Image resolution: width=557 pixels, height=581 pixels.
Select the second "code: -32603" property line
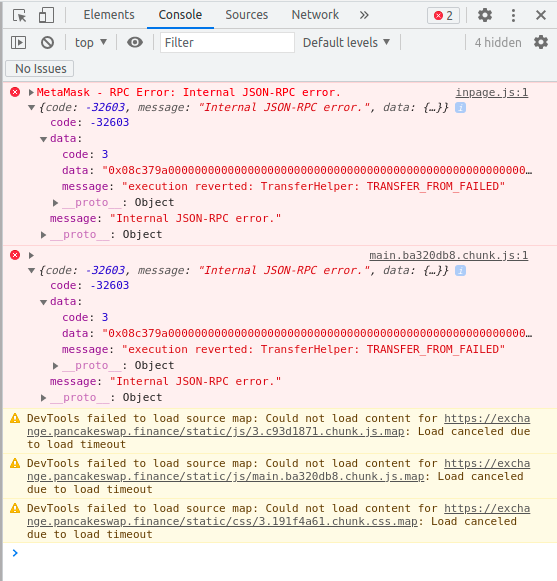point(90,285)
